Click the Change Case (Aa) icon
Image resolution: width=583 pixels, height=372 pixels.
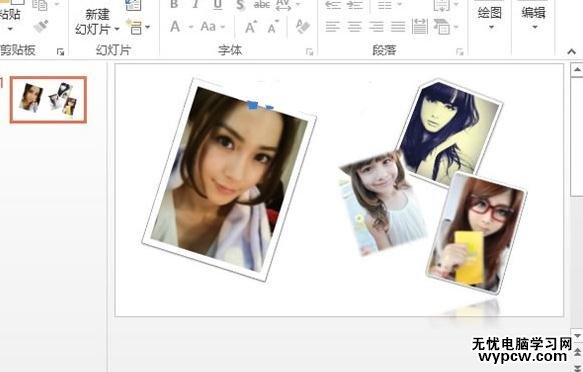point(208,27)
